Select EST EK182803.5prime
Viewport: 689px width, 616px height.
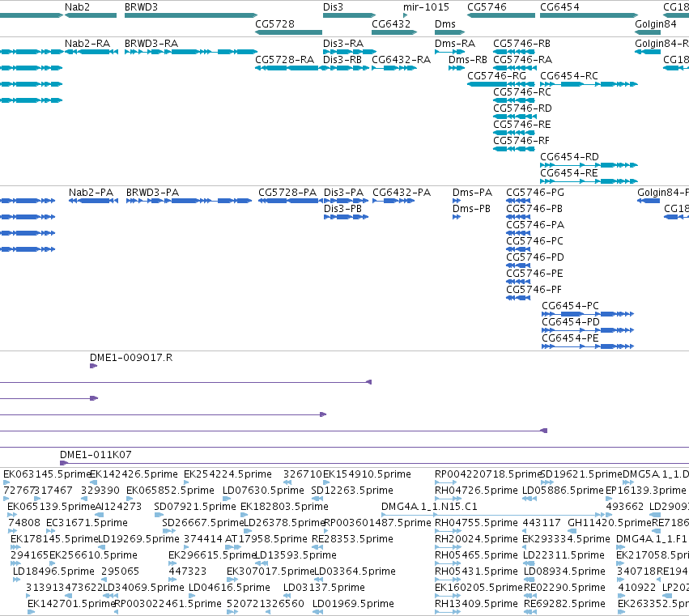coord(284,507)
